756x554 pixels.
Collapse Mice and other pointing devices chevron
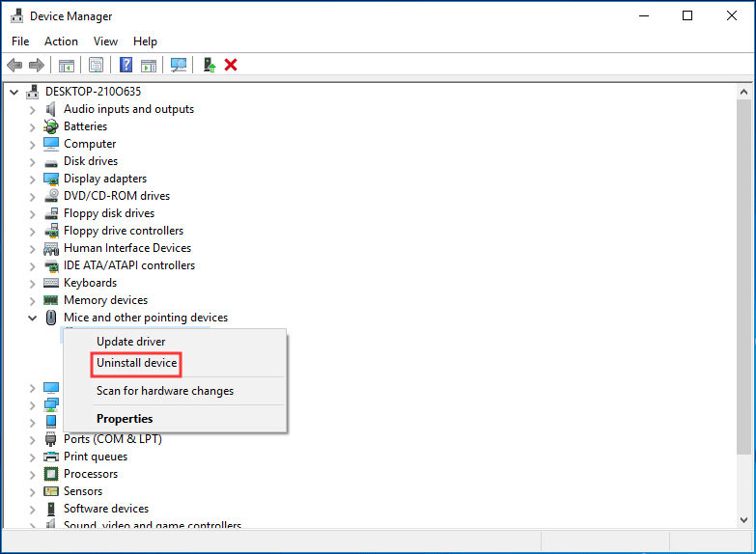coord(32,318)
